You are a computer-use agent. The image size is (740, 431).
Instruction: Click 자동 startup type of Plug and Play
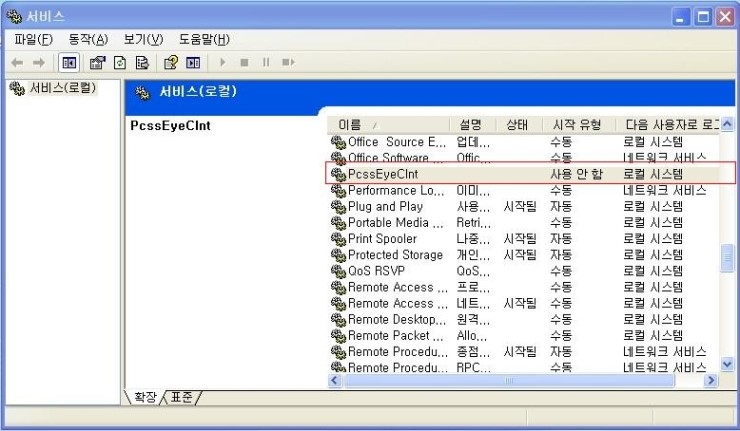pos(561,206)
